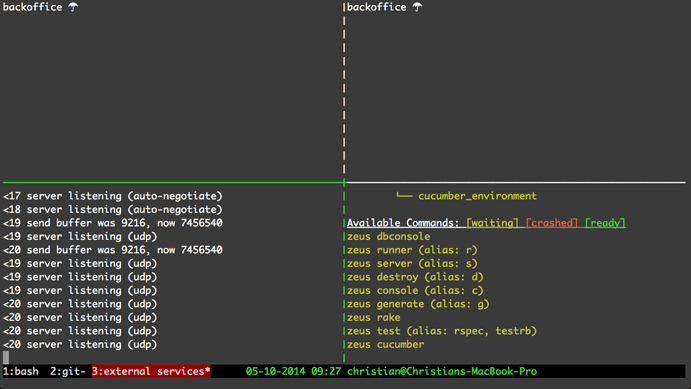Click the zeus console (alias: c) command
The width and height of the screenshot is (691, 389).
pos(415,291)
